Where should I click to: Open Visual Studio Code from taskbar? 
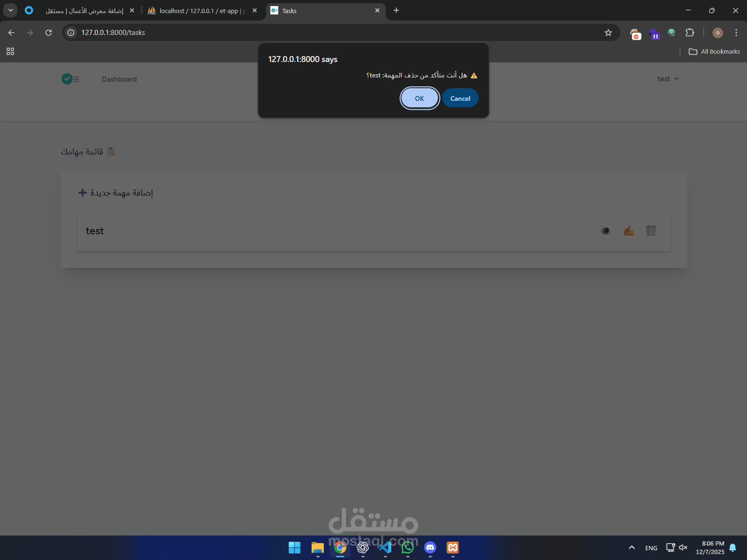(385, 547)
